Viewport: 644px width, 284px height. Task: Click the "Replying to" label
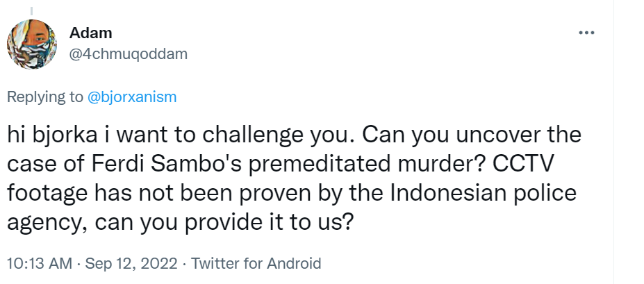(44, 97)
